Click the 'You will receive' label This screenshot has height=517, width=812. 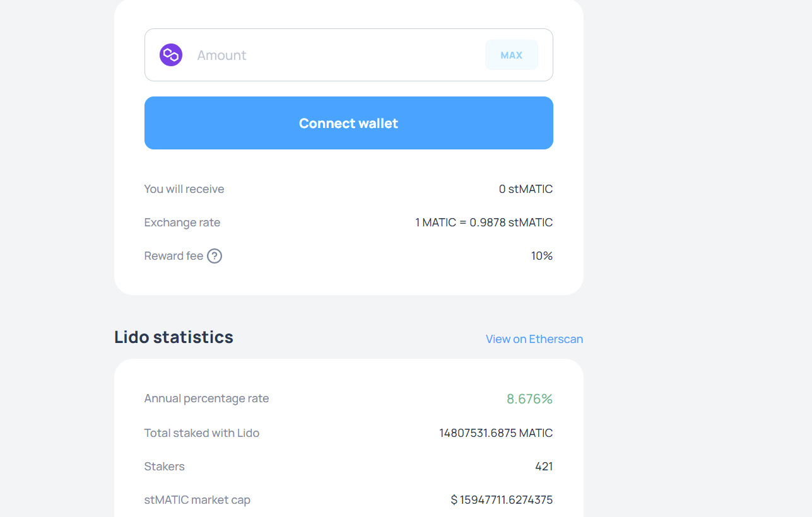184,189
